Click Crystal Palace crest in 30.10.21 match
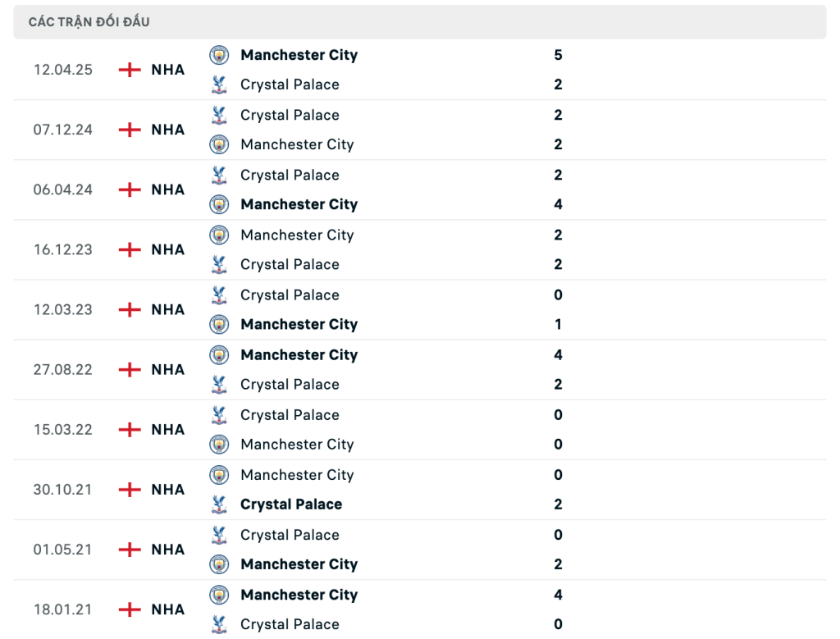The image size is (840, 639). [218, 504]
